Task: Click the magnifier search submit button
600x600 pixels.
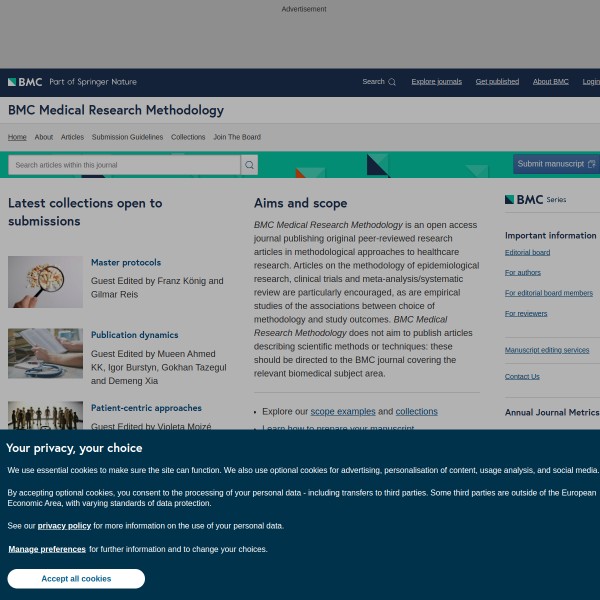Action: [x=249, y=165]
